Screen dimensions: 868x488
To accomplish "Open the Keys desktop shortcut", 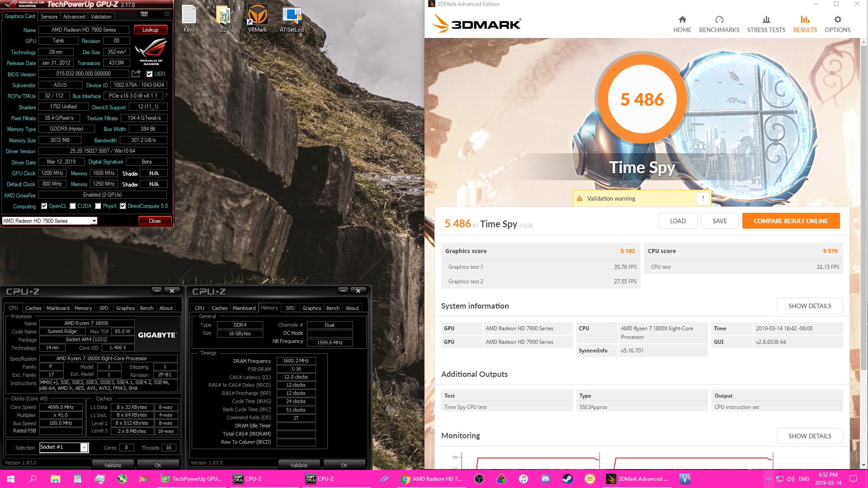I will [x=189, y=19].
